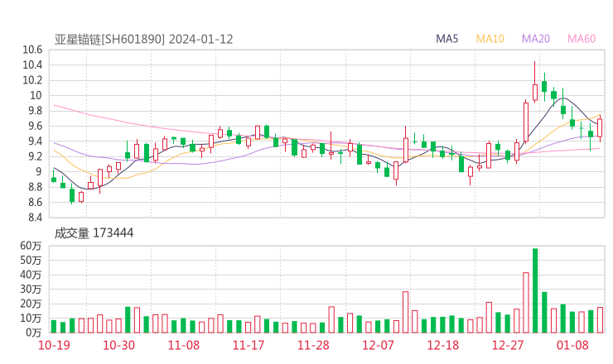Click the MA60 legend label

pyautogui.click(x=582, y=39)
